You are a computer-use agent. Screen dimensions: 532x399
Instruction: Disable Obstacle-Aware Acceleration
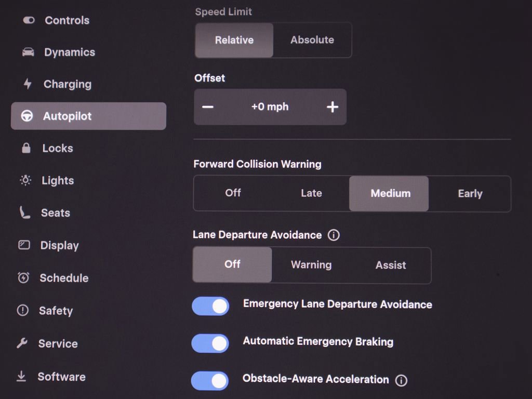click(210, 381)
